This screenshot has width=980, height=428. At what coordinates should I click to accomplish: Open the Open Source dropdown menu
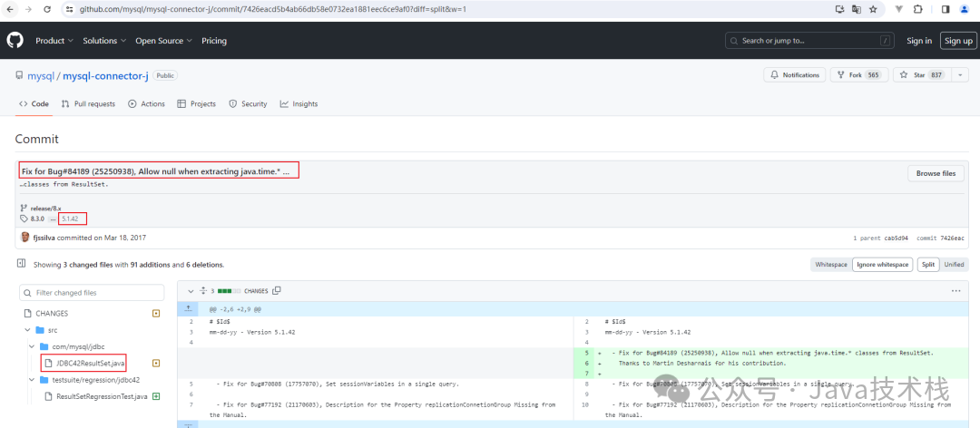click(x=163, y=41)
